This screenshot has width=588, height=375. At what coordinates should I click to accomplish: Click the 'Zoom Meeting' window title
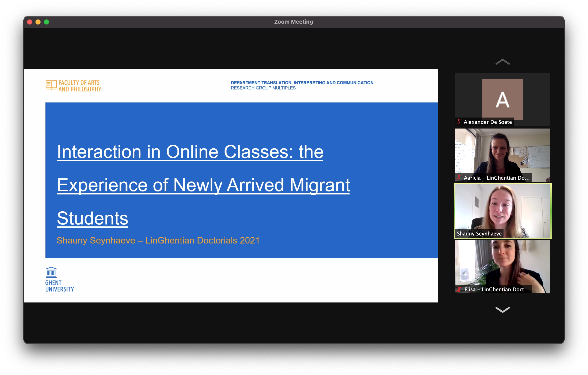(294, 22)
